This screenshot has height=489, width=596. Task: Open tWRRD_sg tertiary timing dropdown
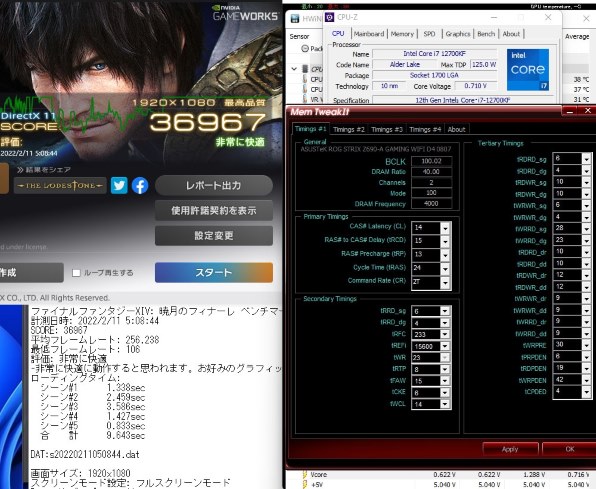click(586, 229)
